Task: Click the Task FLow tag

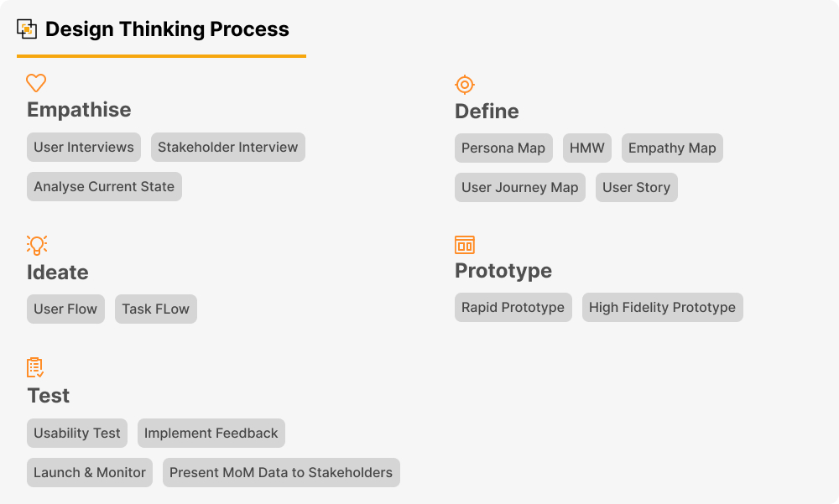Action: click(x=156, y=309)
